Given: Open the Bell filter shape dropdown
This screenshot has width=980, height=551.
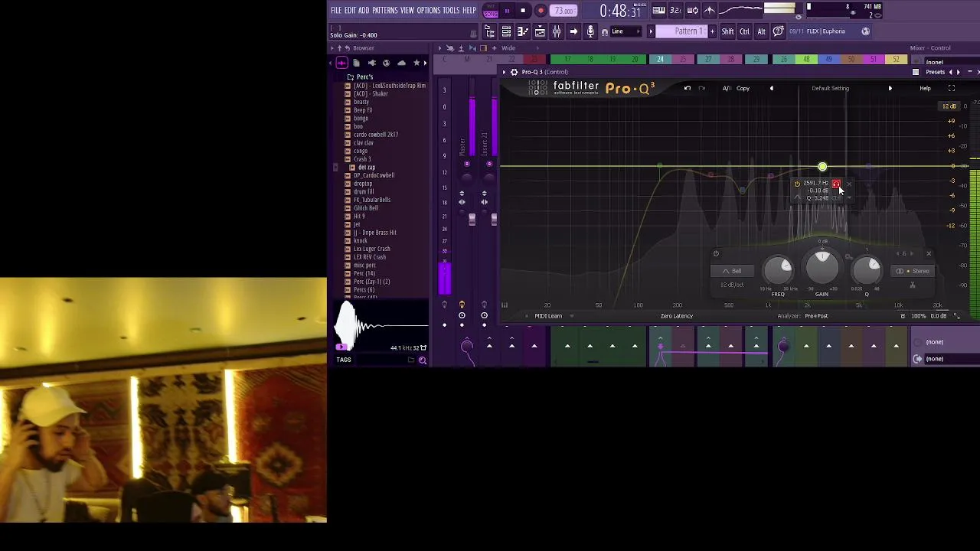Looking at the screenshot, I should pos(731,271).
